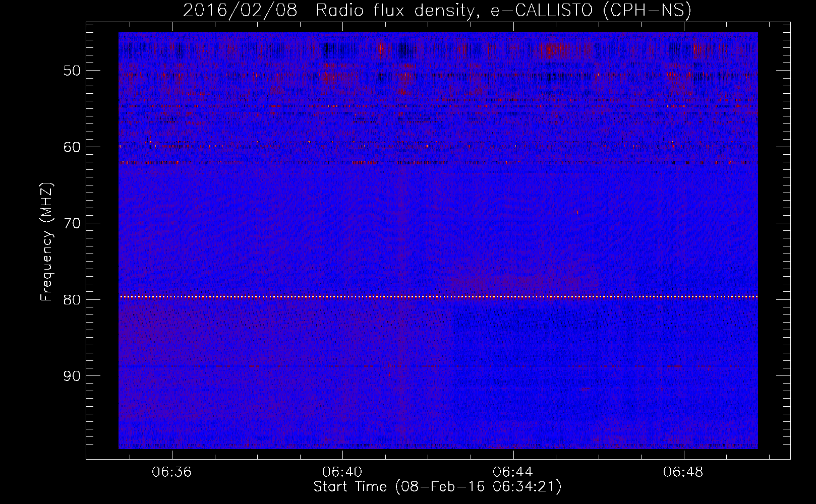Click the time tick label 06:48
Viewport: 816px width, 504px height.
click(x=683, y=472)
